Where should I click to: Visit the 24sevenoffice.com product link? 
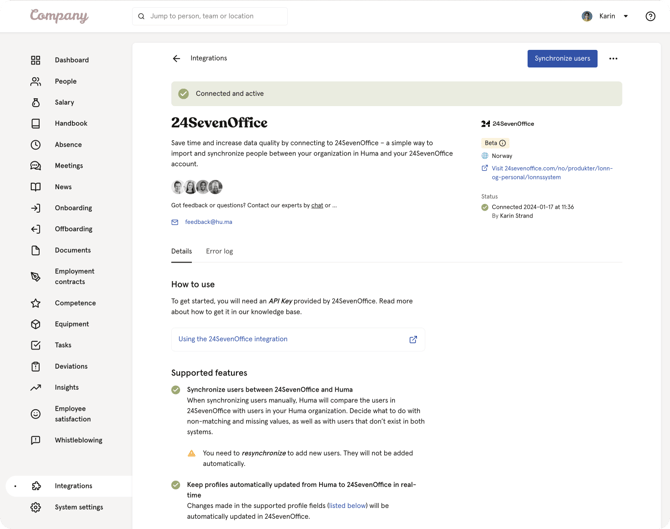pos(552,173)
